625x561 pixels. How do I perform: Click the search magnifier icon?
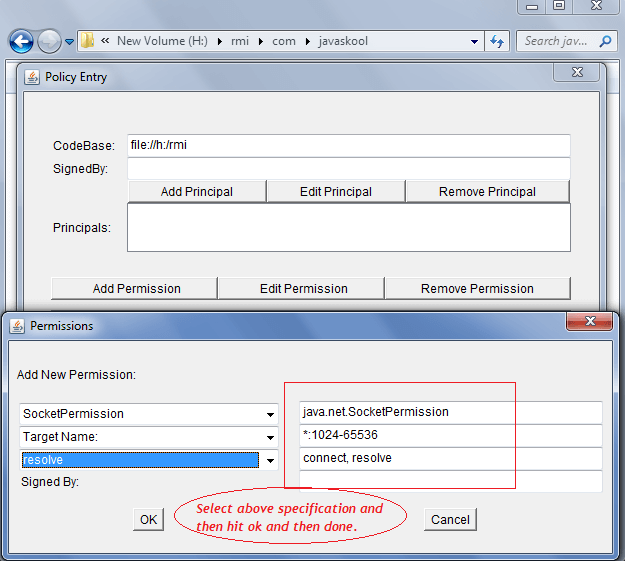tap(605, 42)
